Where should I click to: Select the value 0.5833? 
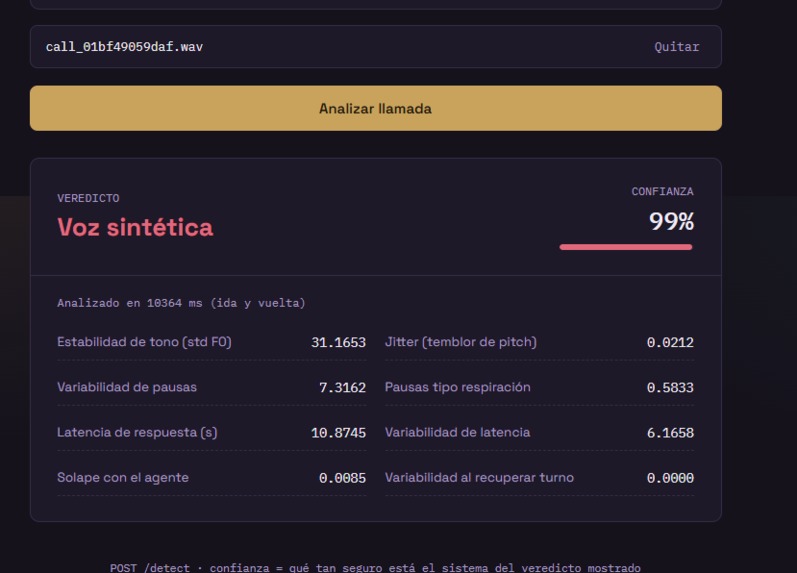pos(670,387)
